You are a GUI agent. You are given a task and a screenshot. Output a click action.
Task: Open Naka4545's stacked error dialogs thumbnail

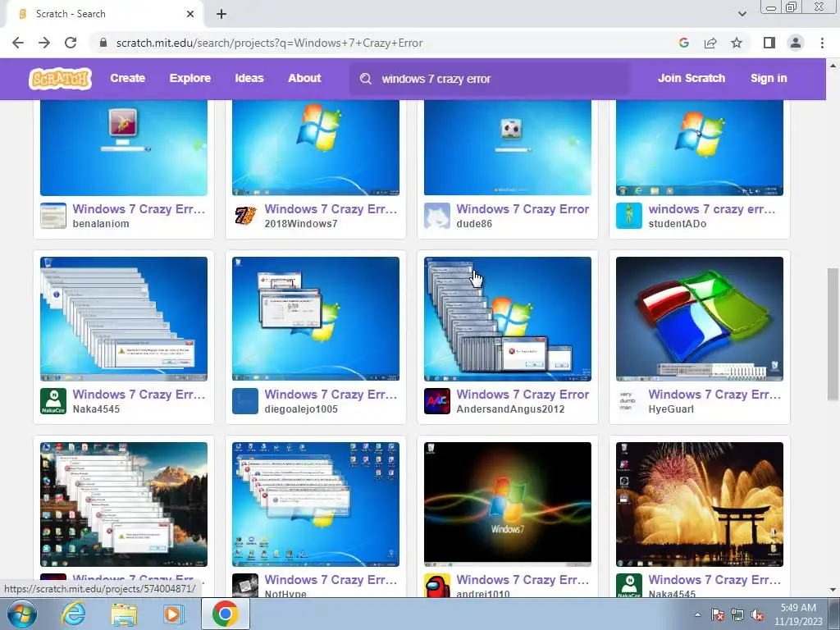point(124,319)
